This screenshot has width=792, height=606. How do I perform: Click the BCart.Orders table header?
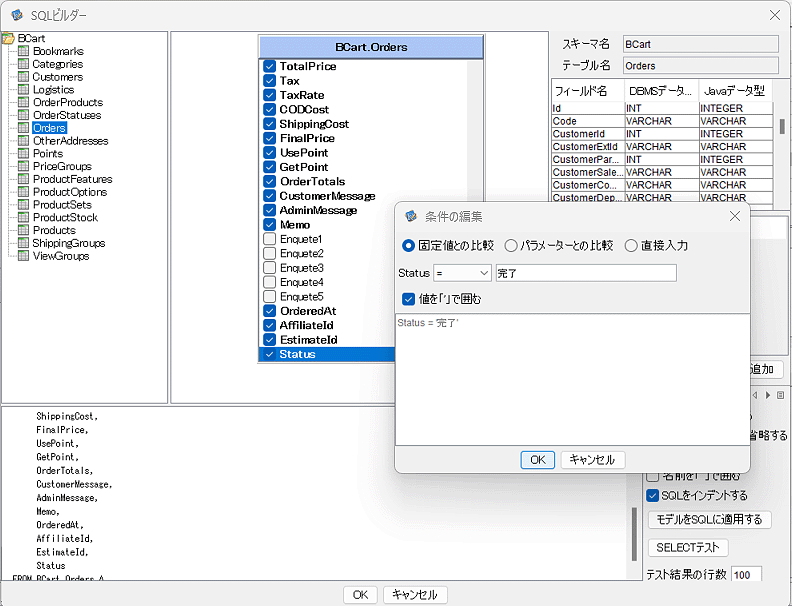click(x=371, y=47)
